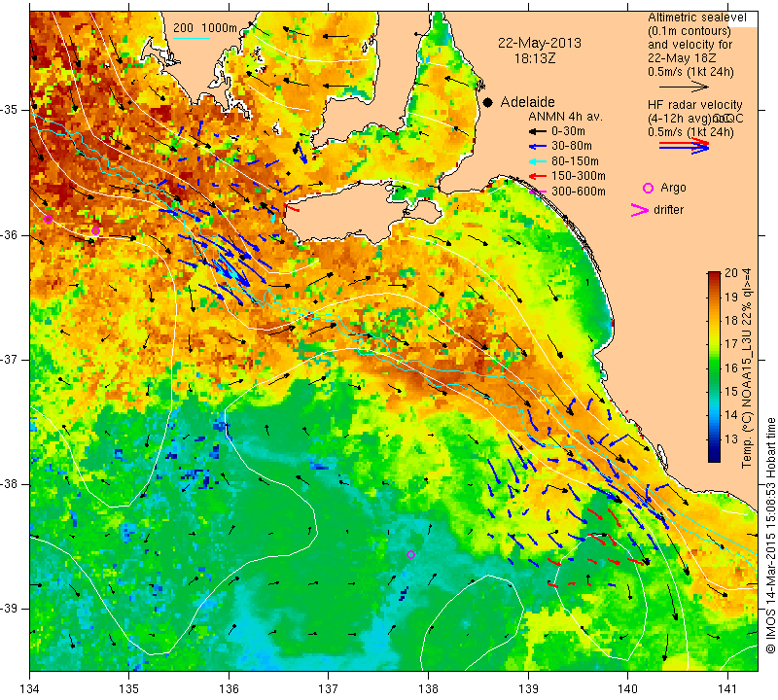Click the 'ANMN 4h av.' legend heading
This screenshot has width=778, height=700.
tap(565, 117)
